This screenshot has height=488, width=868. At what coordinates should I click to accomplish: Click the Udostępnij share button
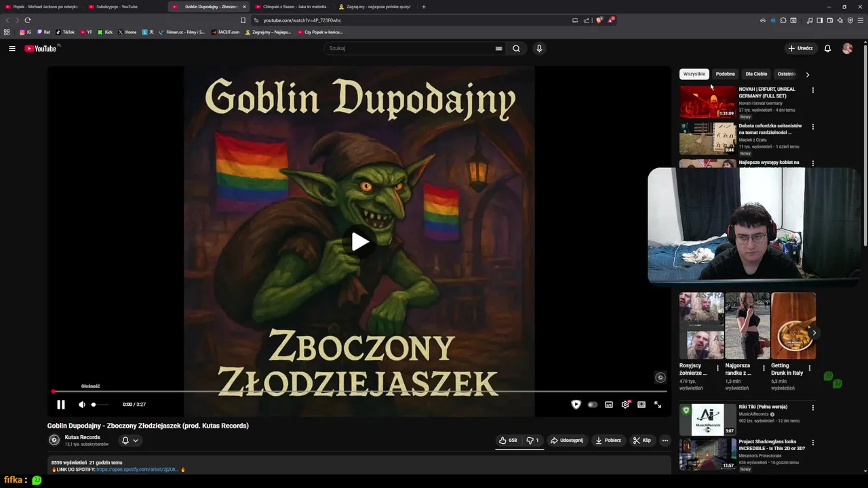click(567, 440)
